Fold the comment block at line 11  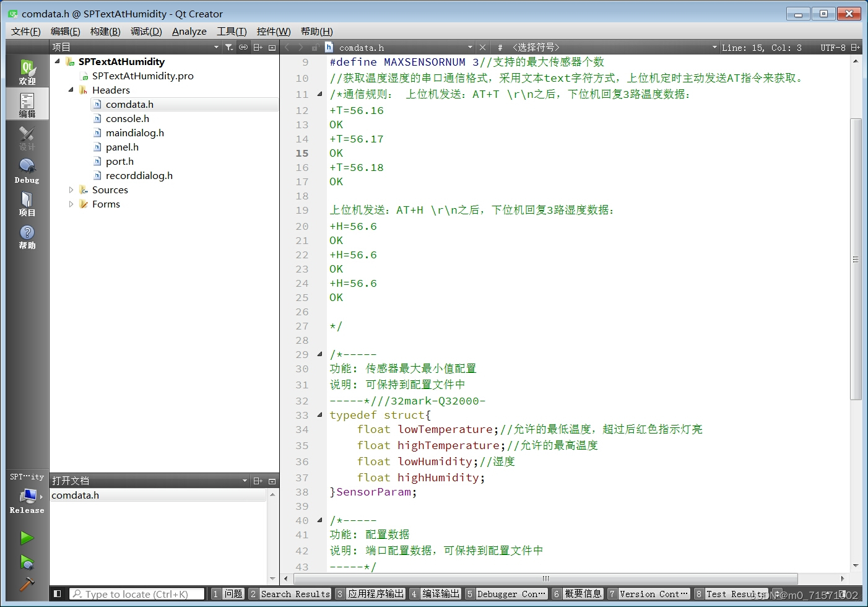(x=319, y=94)
